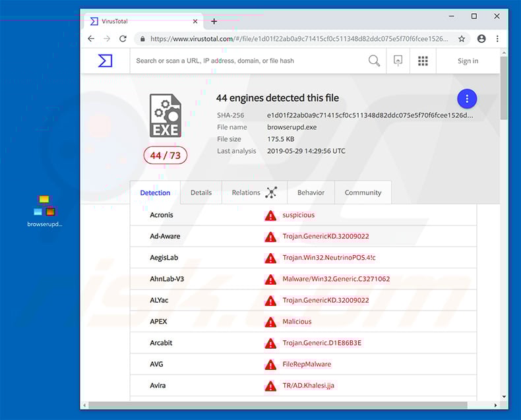Click the SHA-256 hash value

(x=370, y=115)
